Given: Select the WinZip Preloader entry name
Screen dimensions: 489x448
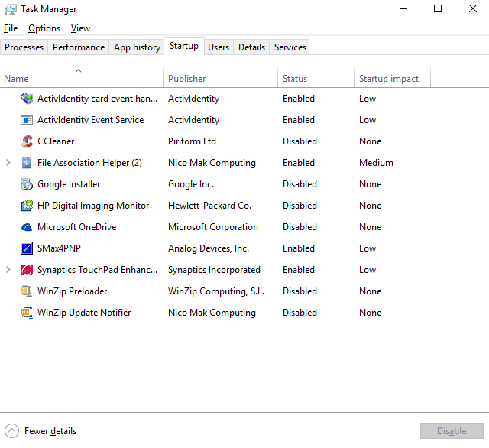Looking at the screenshot, I should point(72,291).
